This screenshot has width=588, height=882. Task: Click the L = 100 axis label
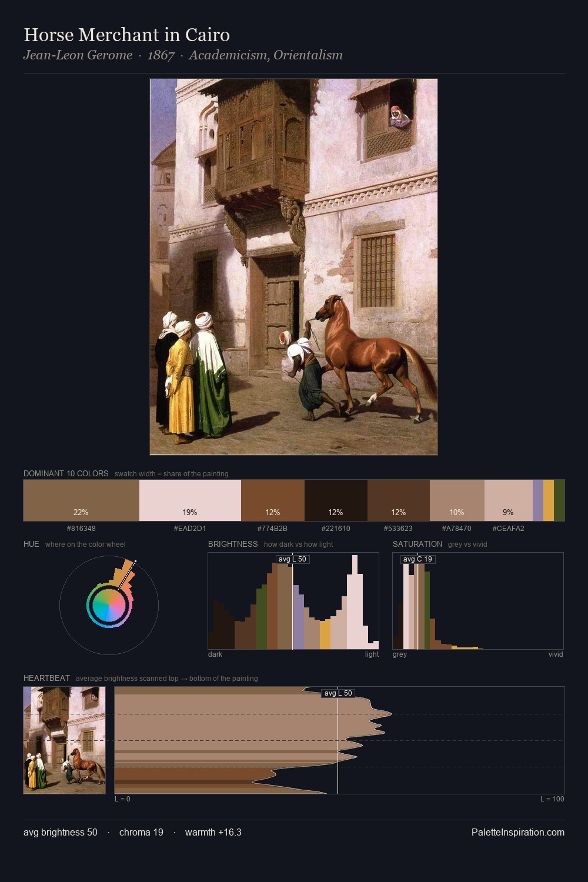(552, 799)
